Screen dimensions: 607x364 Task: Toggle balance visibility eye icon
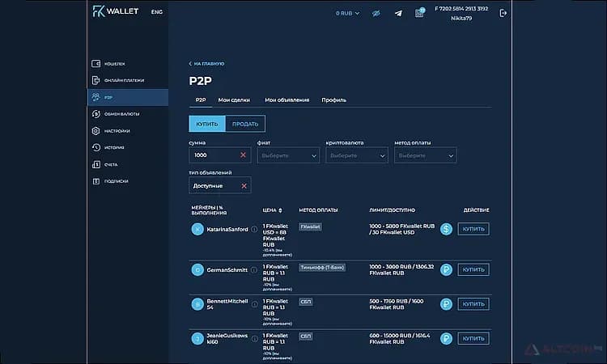click(376, 14)
